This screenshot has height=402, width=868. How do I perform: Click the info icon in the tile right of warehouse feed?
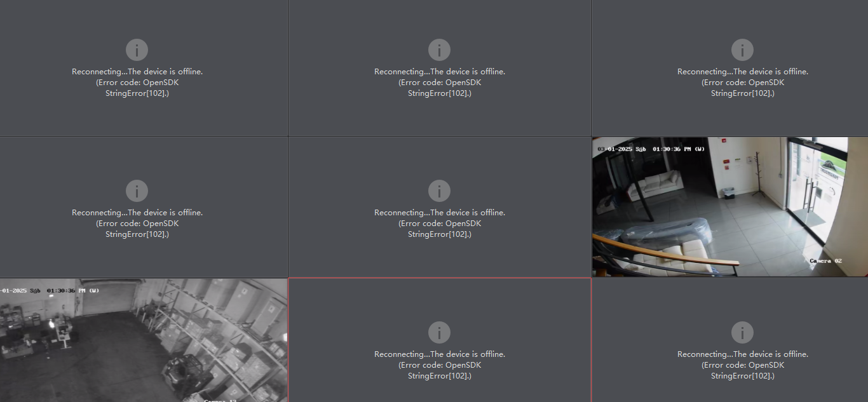tap(439, 332)
